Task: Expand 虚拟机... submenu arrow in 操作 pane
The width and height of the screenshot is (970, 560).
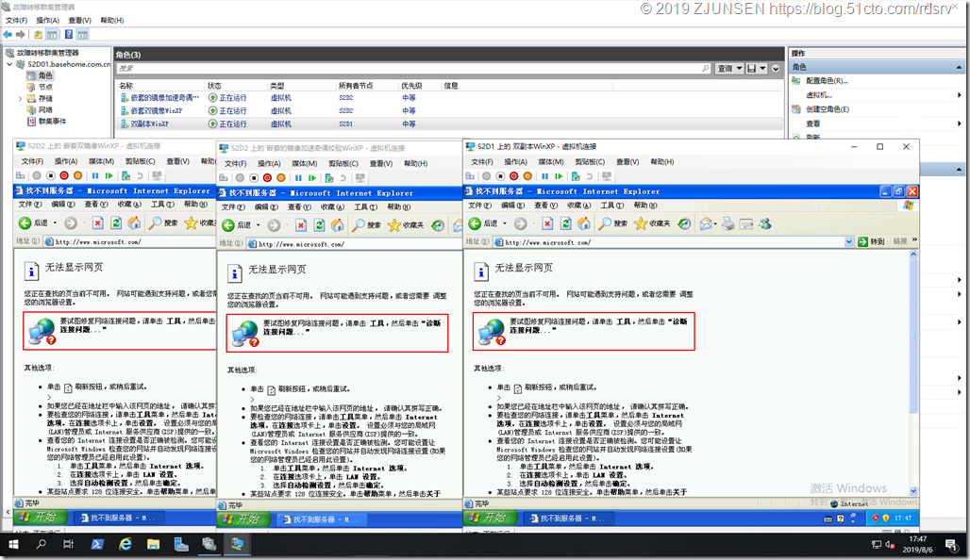Action: [959, 95]
